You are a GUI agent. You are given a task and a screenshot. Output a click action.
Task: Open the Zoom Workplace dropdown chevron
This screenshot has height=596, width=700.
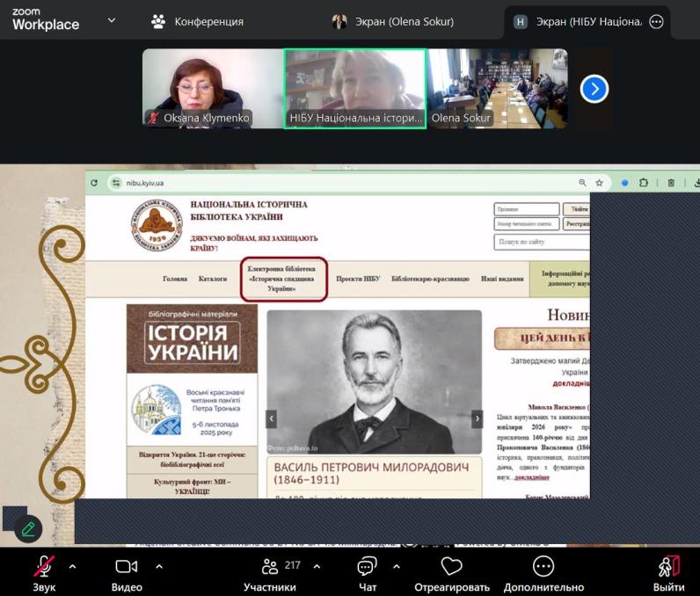(x=112, y=20)
